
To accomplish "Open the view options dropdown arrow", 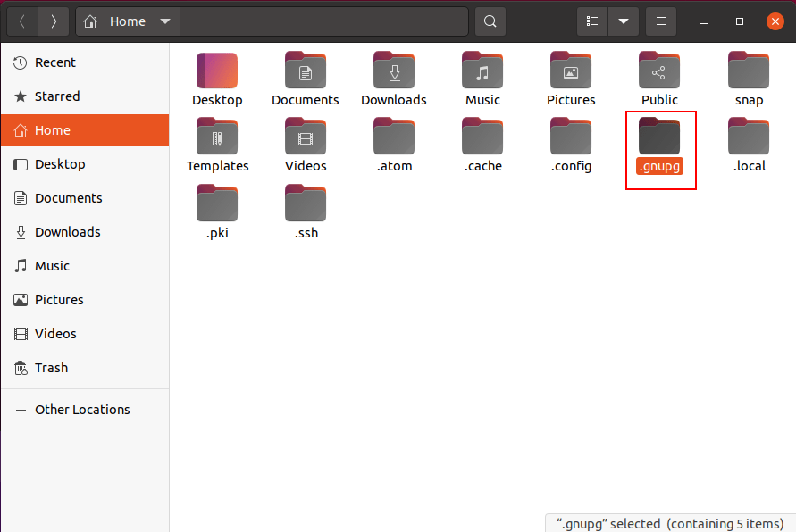I will click(x=624, y=21).
